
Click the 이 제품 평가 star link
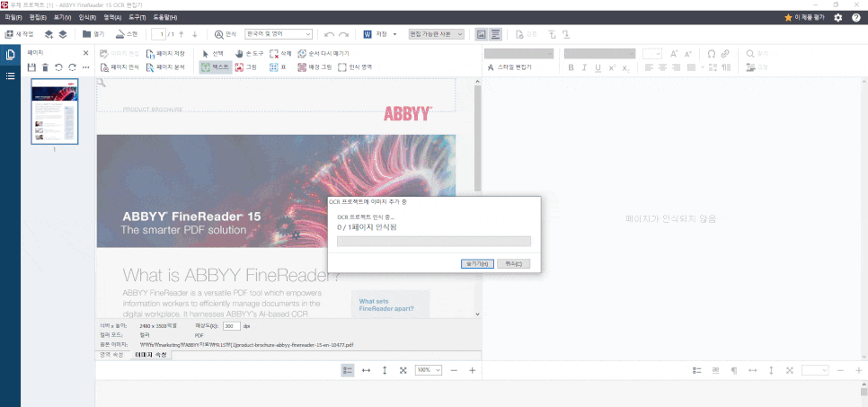click(x=804, y=18)
